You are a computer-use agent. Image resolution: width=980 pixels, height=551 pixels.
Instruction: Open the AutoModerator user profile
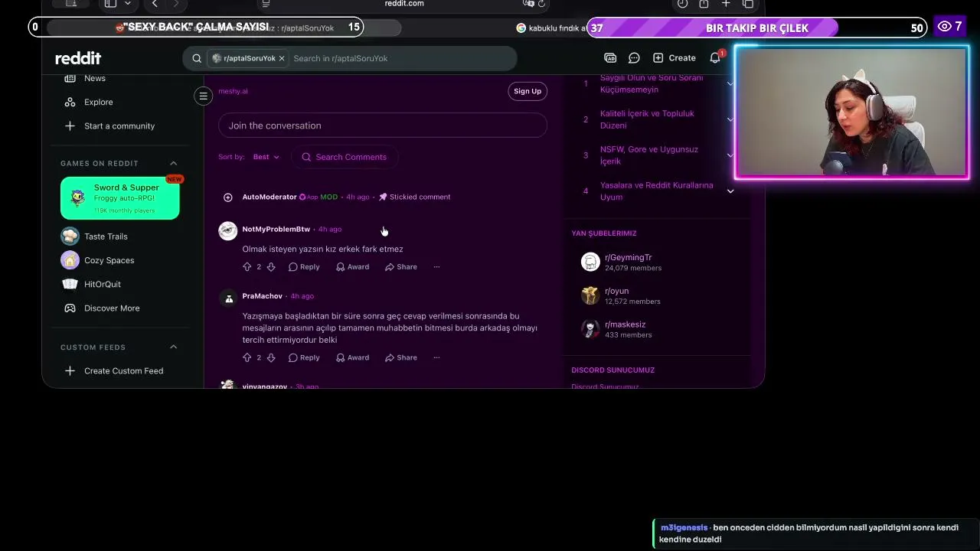[269, 197]
